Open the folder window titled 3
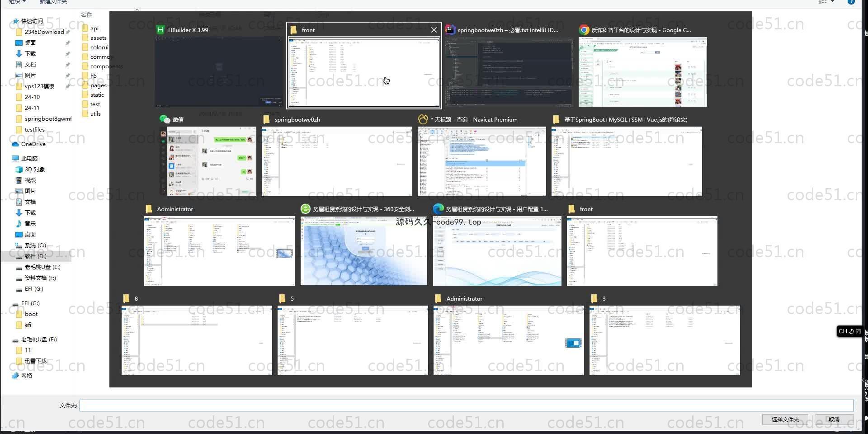The image size is (868, 434). [665, 340]
